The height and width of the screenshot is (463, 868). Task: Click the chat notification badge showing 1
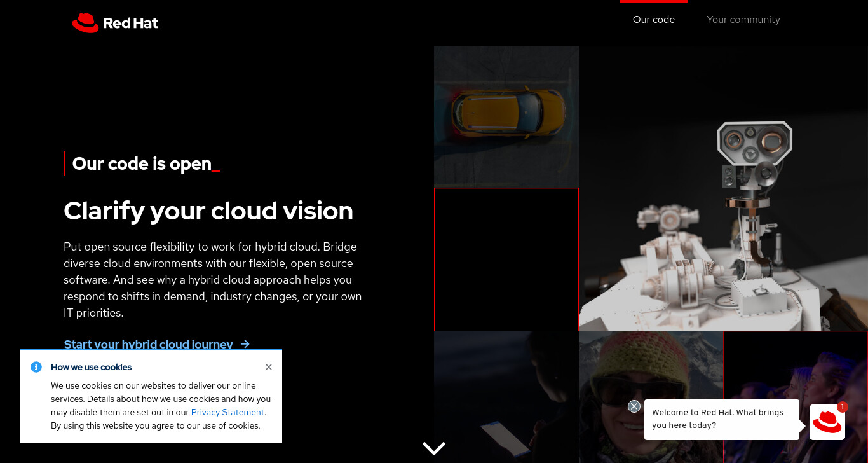843,406
